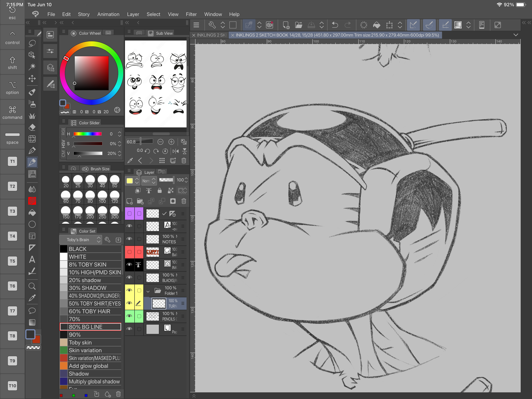Toggle visibility of Paper layer
This screenshot has height=399, width=532.
[129, 329]
